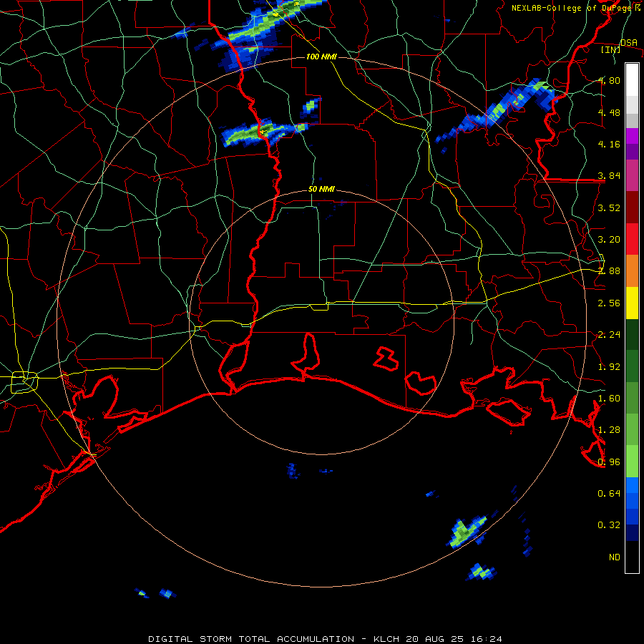
Task: Pick the light blue swatch near 0.64
Action: 632,485
